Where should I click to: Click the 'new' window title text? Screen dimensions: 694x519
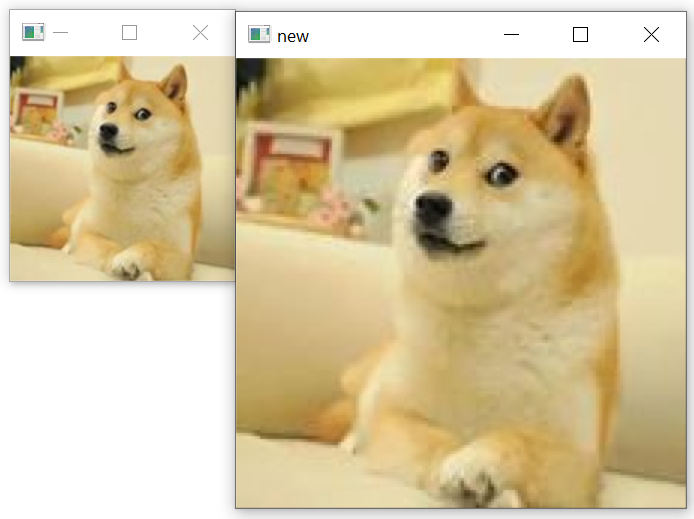[x=293, y=36]
